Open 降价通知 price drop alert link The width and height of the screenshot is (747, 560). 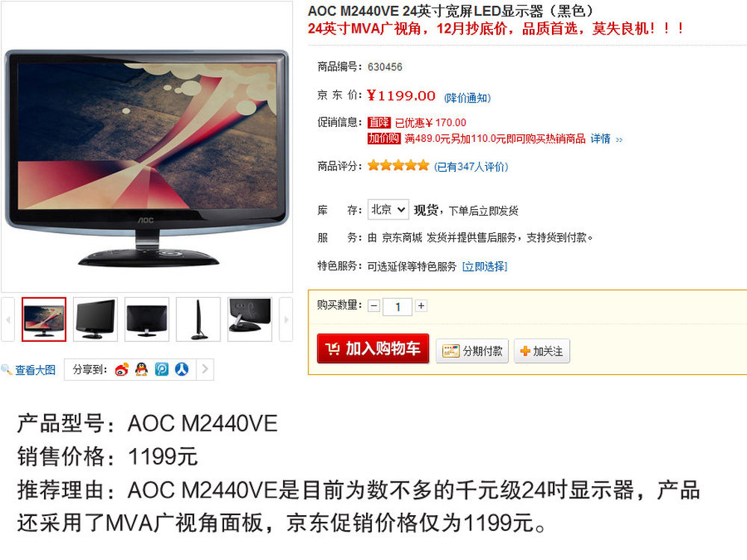click(468, 98)
